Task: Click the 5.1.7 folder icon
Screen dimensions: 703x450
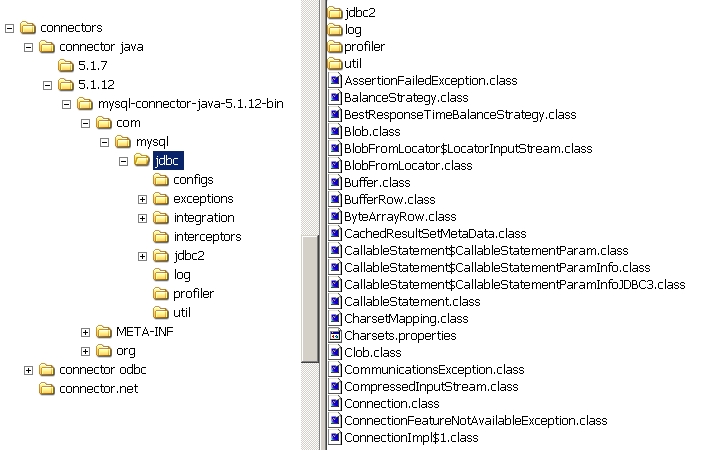Action: point(65,66)
